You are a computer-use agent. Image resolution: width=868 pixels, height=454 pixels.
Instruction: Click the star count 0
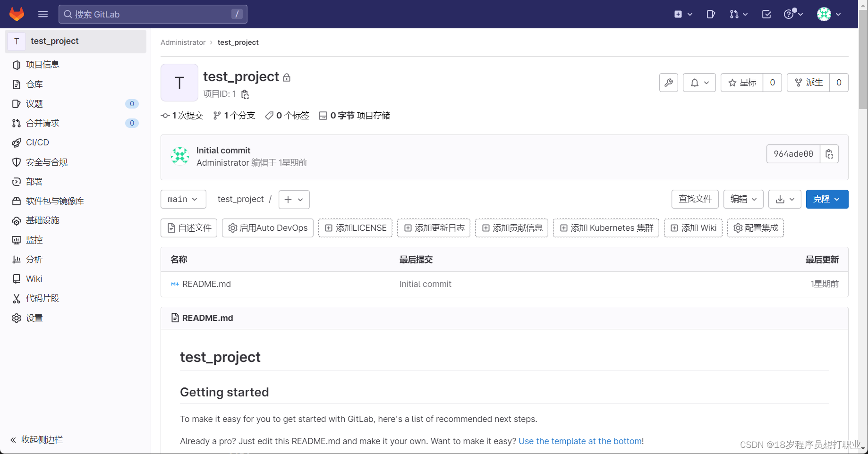pyautogui.click(x=773, y=83)
